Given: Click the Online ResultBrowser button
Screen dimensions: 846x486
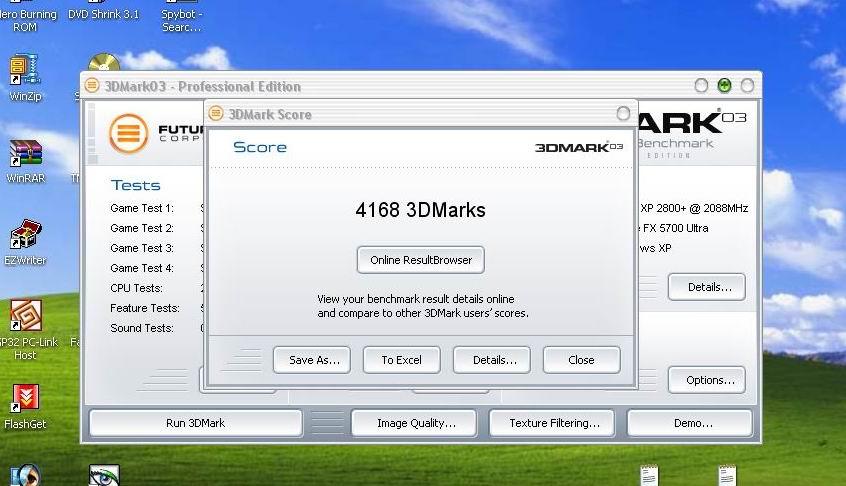Looking at the screenshot, I should [x=421, y=260].
